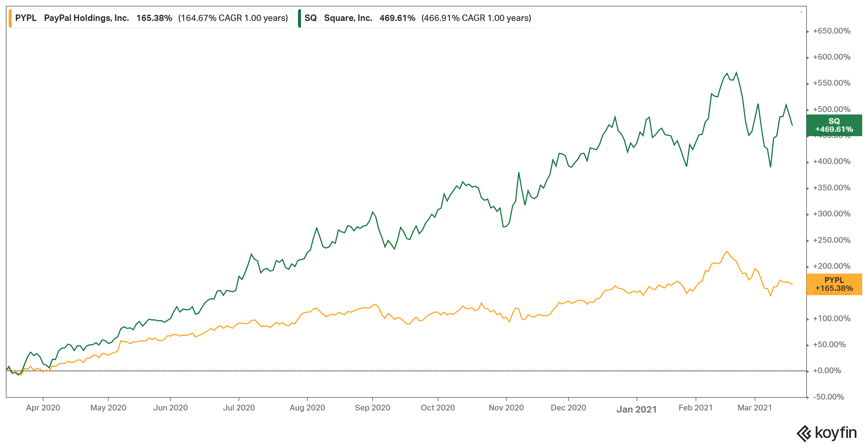Viewport: 868px width, 448px height.
Task: Click the +350.00% y-axis label
Action: [831, 188]
